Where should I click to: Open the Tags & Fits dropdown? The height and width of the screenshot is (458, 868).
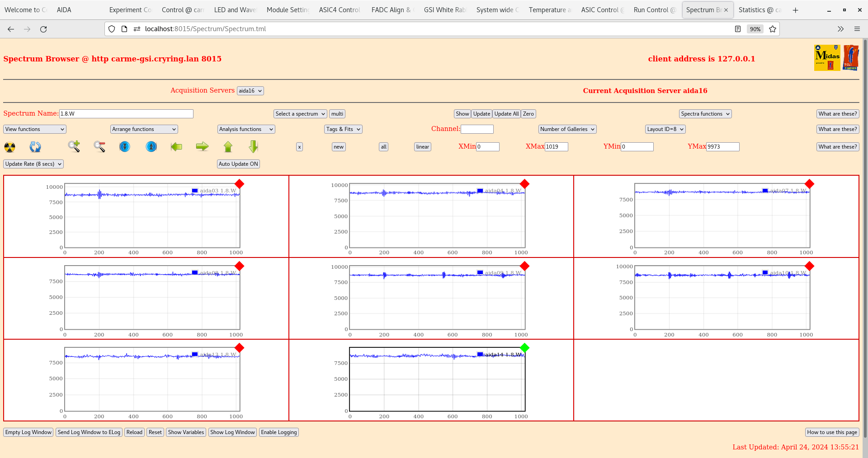pyautogui.click(x=343, y=129)
